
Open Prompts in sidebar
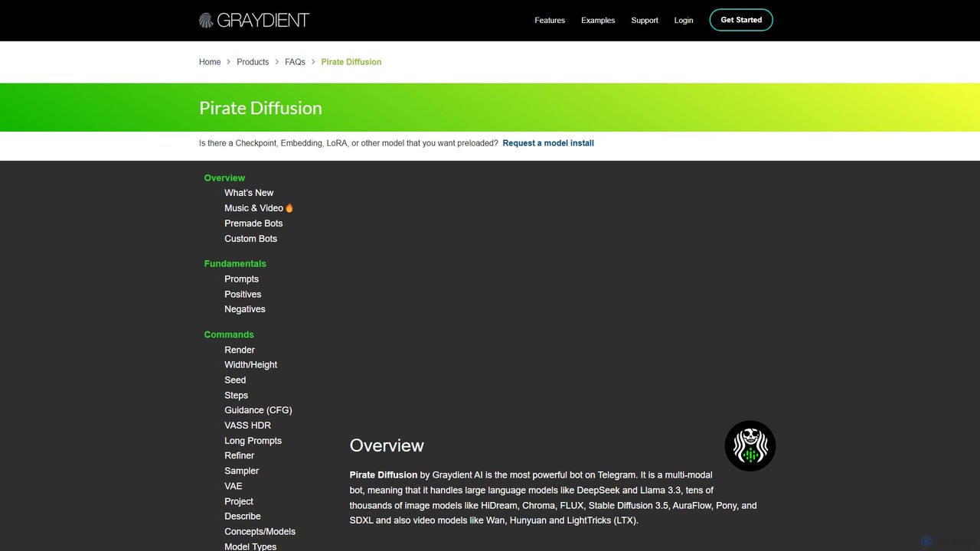[x=241, y=279]
